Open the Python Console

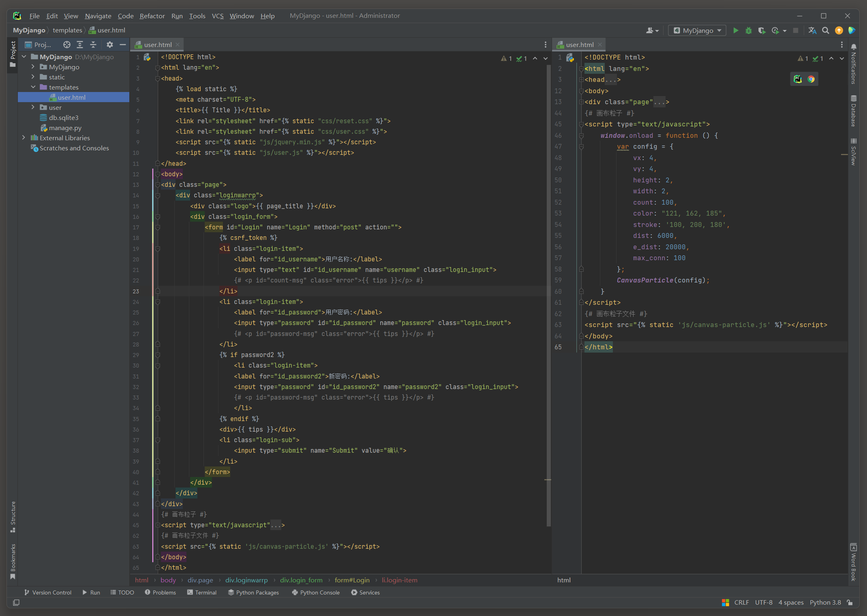click(316, 592)
